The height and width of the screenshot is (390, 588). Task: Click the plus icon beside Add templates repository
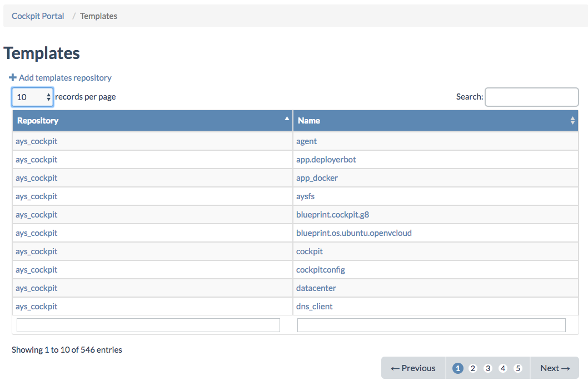pyautogui.click(x=13, y=78)
